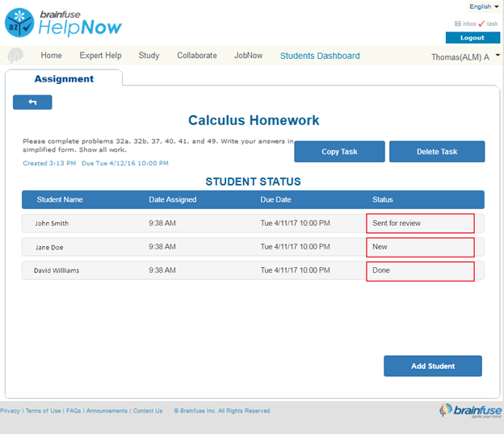This screenshot has height=435, width=504.
Task: Select the John Smith student row
Action: pos(52,223)
